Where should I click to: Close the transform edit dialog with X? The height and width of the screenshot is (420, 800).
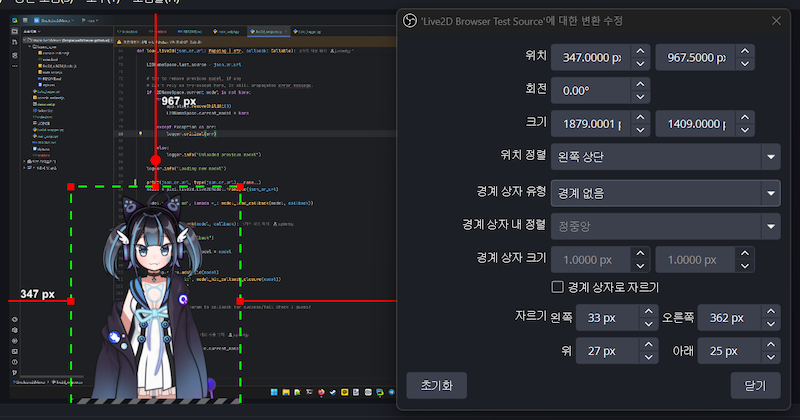(776, 20)
